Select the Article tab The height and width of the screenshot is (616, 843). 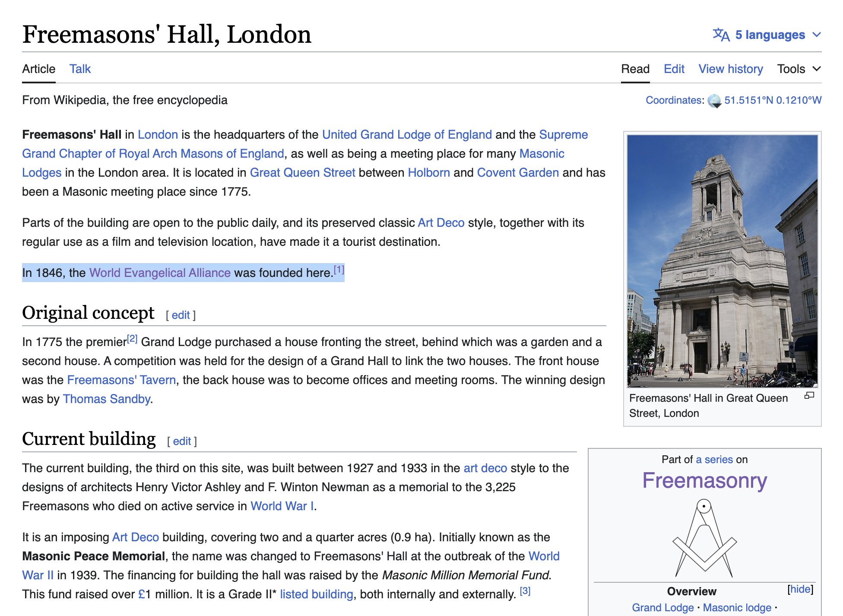pos(39,69)
